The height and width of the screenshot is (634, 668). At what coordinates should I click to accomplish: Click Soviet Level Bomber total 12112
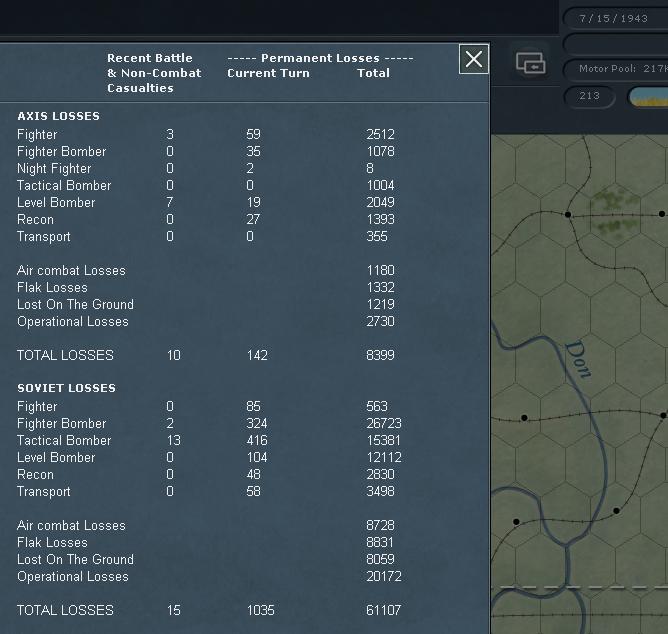coord(383,457)
